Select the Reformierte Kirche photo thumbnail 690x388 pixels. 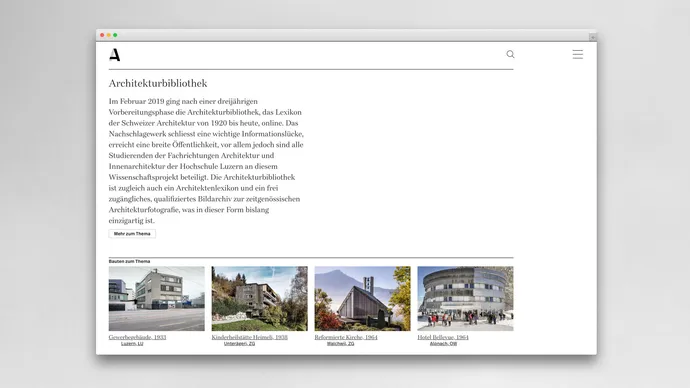point(363,298)
